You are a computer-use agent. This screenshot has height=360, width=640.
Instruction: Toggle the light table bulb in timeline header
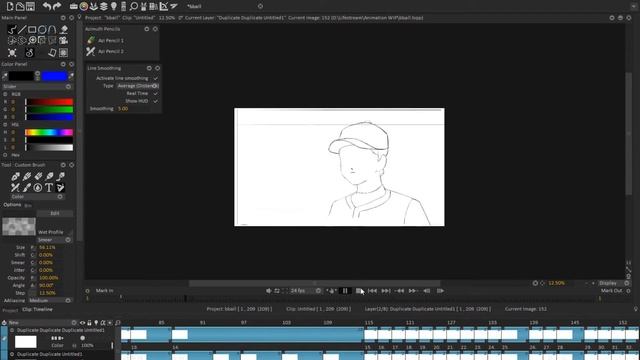(96, 323)
